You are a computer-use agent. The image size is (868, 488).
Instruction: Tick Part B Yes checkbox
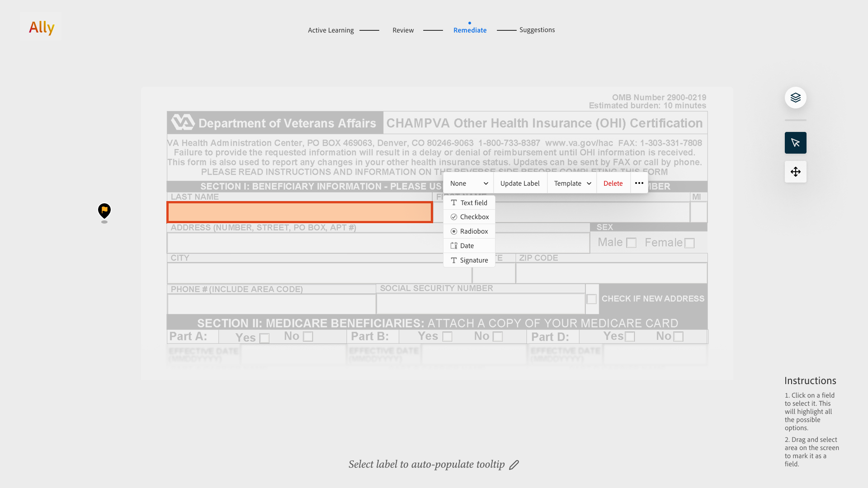(447, 337)
